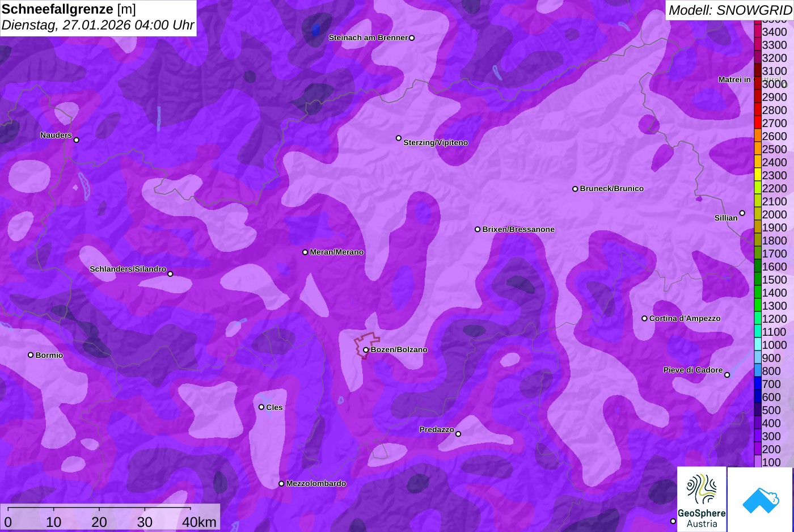Select the Schlanders/Silandro marker circle

[x=170, y=274]
